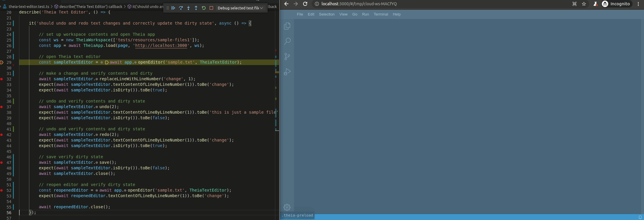Viewport: 644px width, 220px height.
Task: Click the debug Continue button
Action: (173, 8)
